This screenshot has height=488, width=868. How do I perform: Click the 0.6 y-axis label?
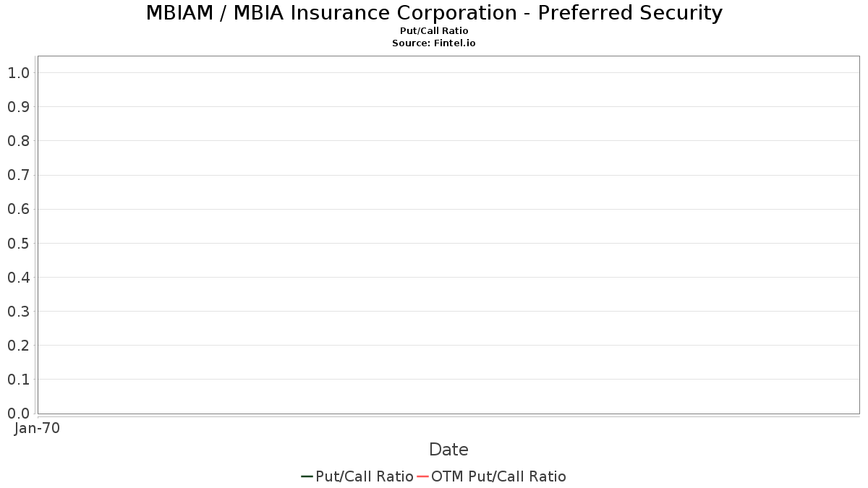tap(19, 209)
